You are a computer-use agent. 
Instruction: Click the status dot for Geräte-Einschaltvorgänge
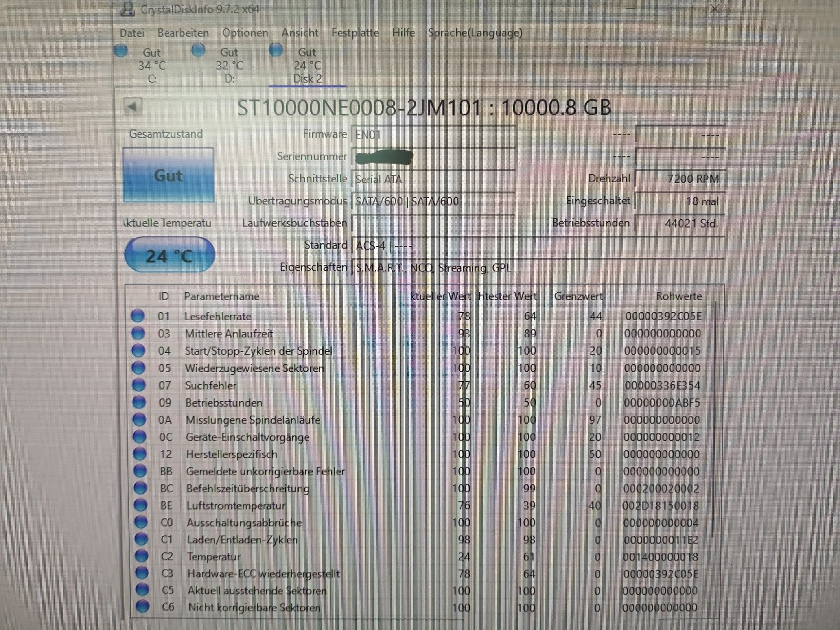(x=139, y=437)
